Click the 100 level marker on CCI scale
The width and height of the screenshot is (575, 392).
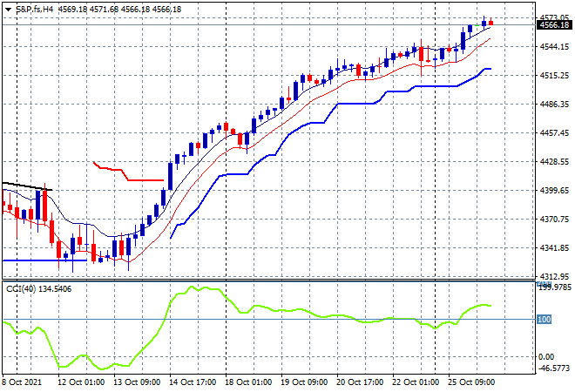click(x=544, y=320)
